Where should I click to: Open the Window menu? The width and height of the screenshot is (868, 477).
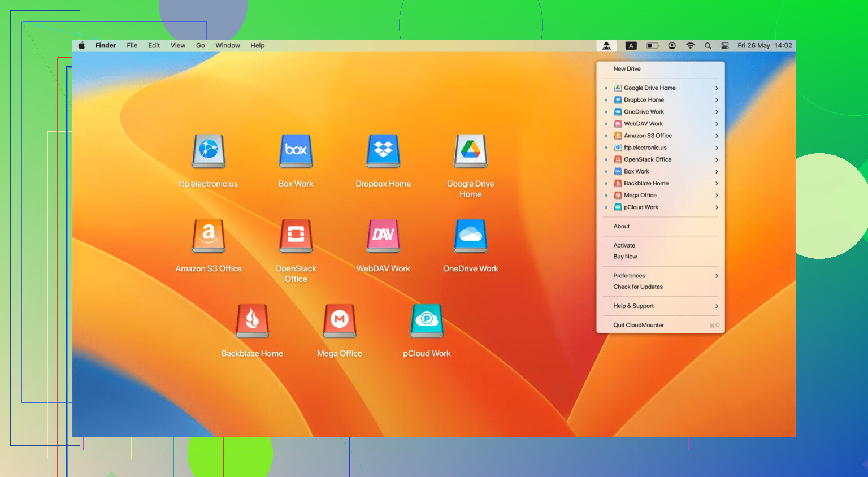[x=228, y=46]
